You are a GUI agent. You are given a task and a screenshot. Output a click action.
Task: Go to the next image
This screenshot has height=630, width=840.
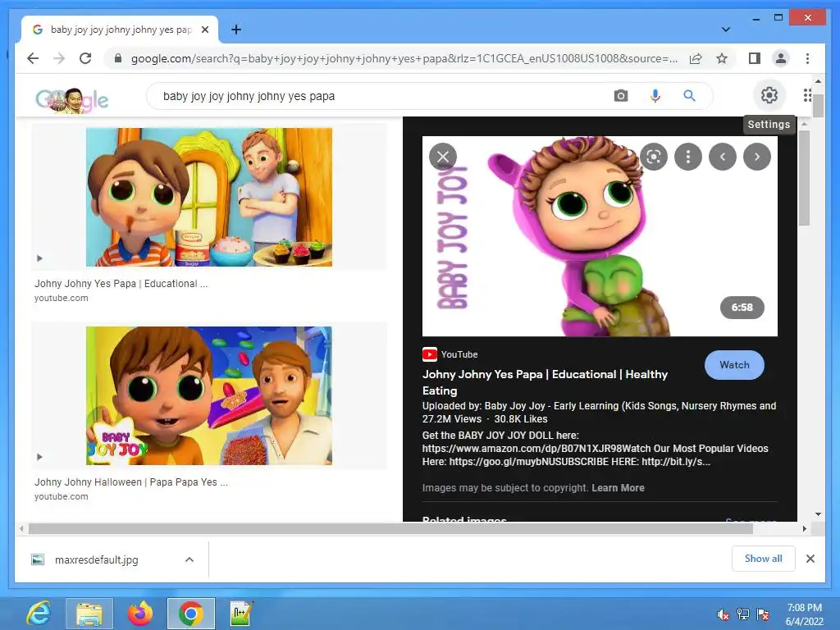(756, 157)
